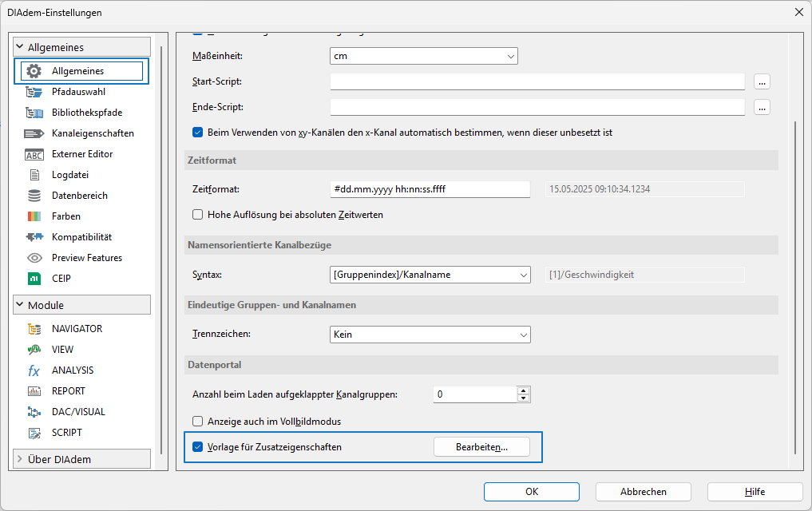Click the Allgemeines gear icon

(x=34, y=71)
